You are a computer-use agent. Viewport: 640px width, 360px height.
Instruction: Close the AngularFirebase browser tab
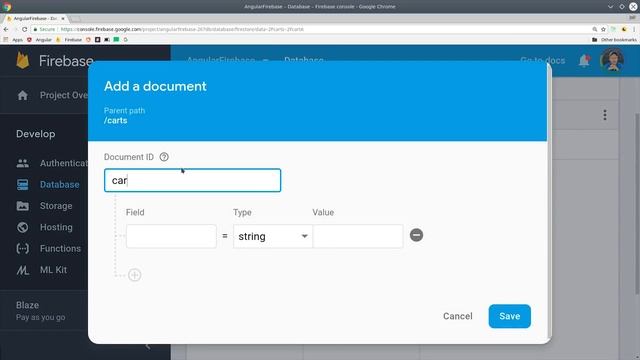click(63, 19)
